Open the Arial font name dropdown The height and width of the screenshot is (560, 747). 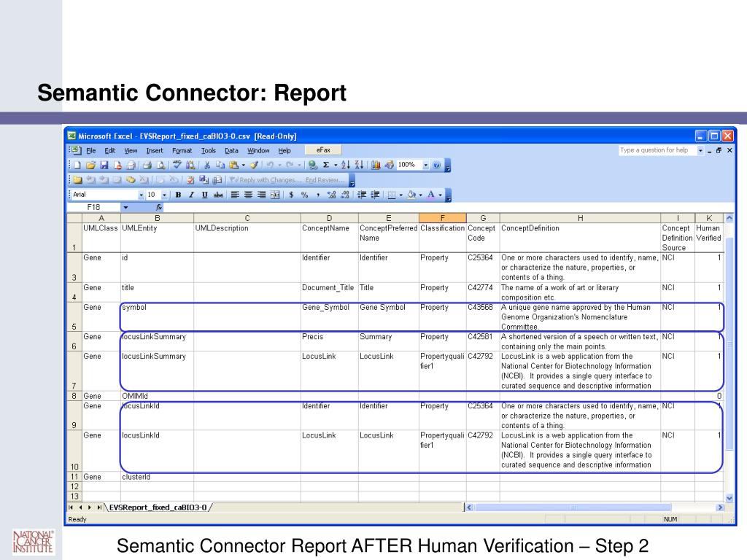(x=141, y=195)
